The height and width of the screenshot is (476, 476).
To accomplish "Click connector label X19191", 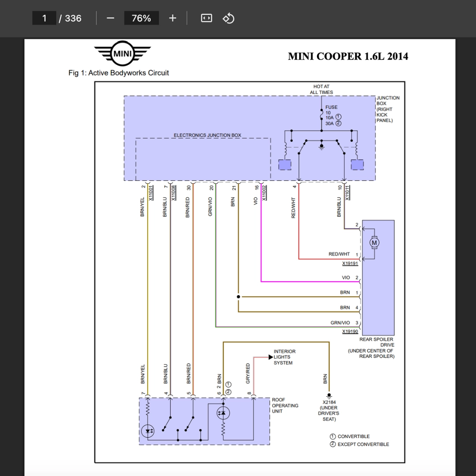I will [350, 263].
